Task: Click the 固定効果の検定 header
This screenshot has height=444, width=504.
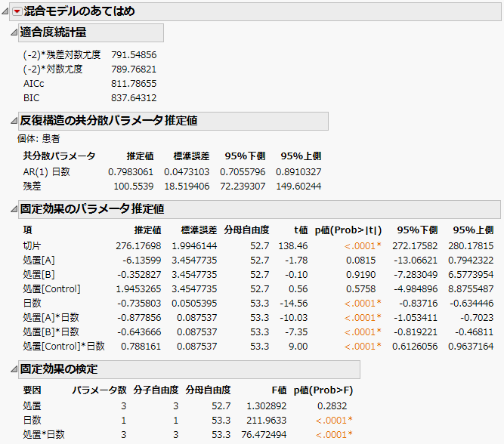Action: pos(189,369)
